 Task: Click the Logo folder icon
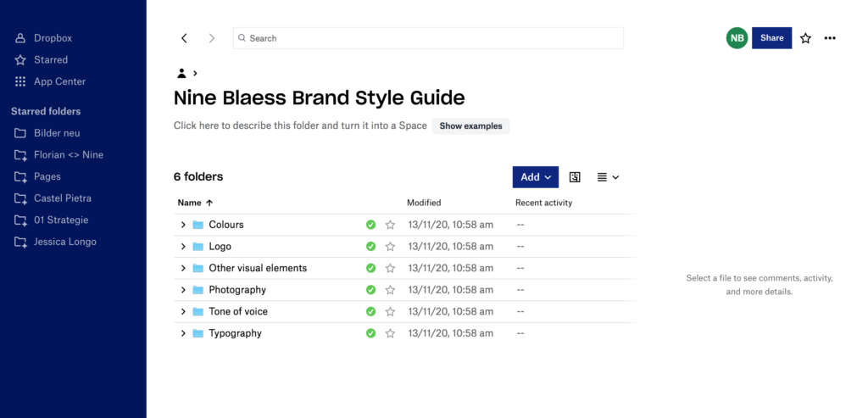tap(198, 247)
